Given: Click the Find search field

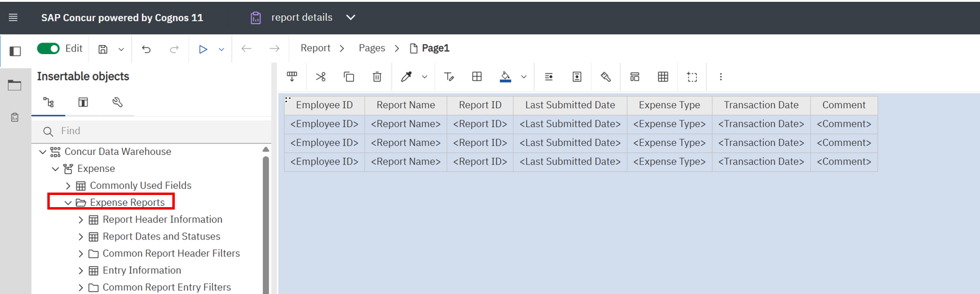Looking at the screenshot, I should coord(152,131).
